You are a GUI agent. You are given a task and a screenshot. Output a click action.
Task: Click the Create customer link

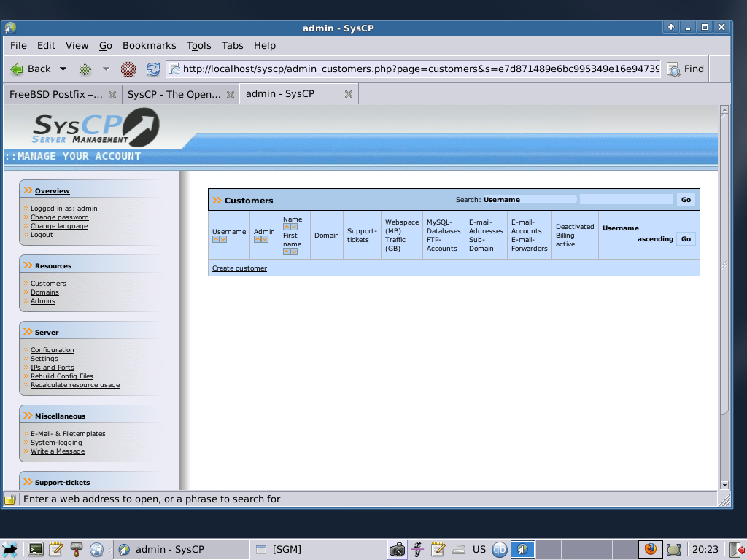click(x=239, y=268)
